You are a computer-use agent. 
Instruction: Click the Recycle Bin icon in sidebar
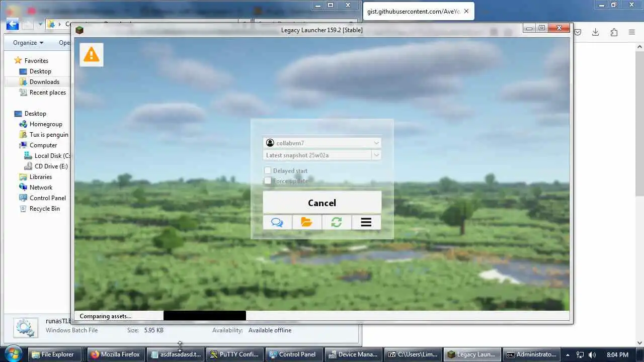point(23,209)
